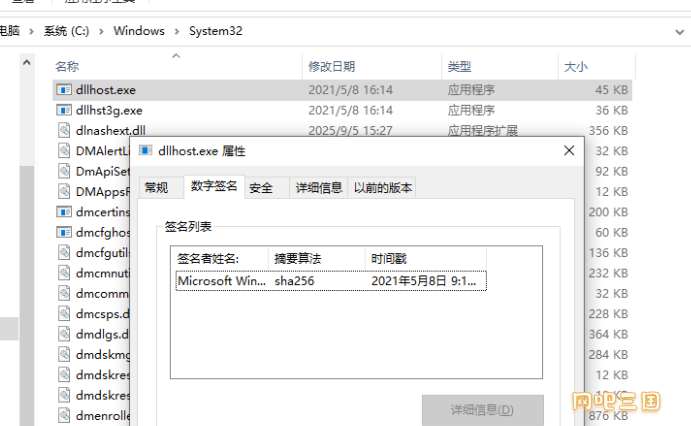Click the dmcfghost application icon
The image size is (691, 426).
click(x=64, y=232)
